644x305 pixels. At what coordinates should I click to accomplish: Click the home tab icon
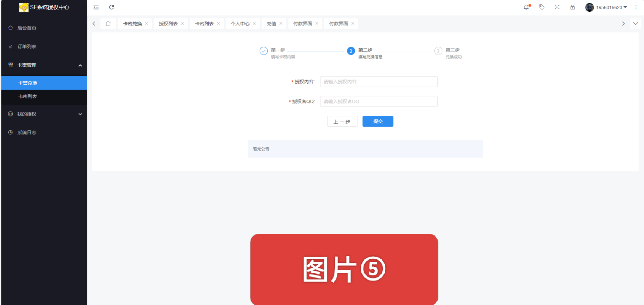point(108,24)
